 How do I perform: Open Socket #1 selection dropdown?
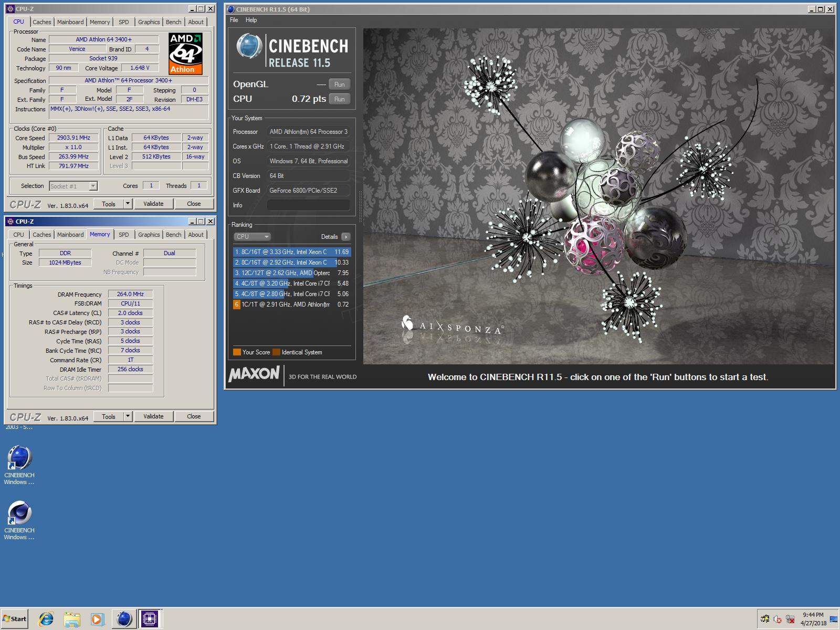coord(93,186)
